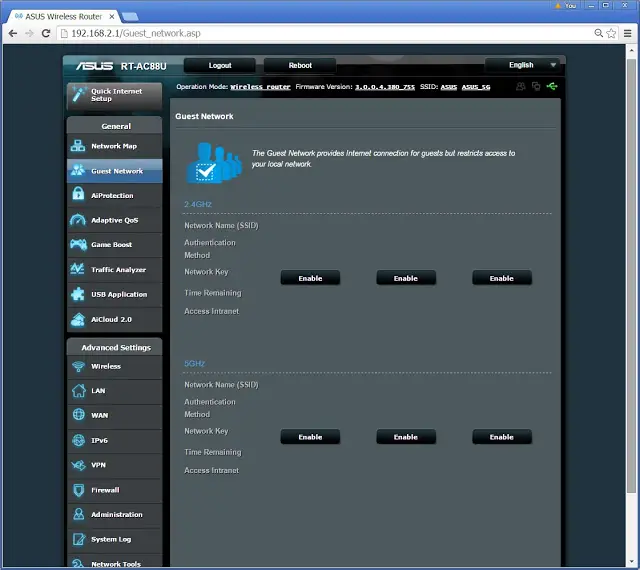Screen dimensions: 640x570
Task: Open Adaptive QoS gauge icon
Action: coord(78,220)
